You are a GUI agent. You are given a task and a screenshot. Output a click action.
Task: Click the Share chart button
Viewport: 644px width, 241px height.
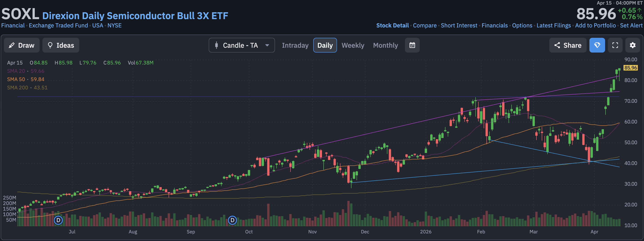click(568, 45)
